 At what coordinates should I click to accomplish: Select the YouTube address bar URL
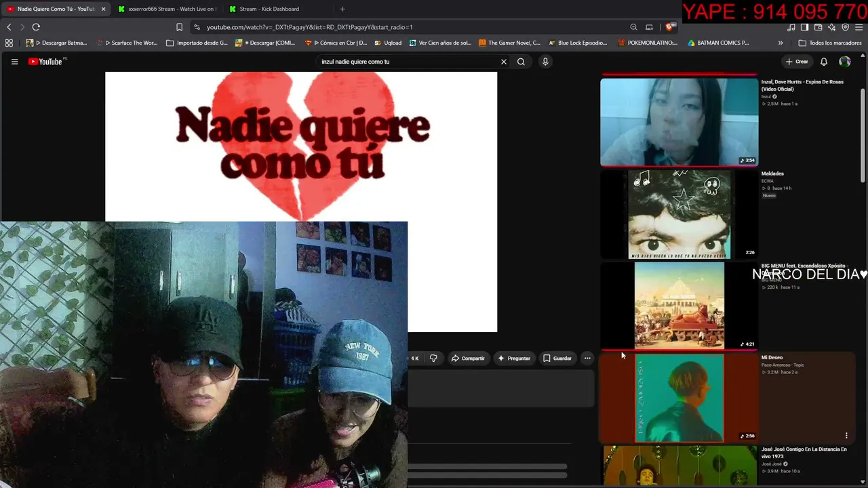[310, 27]
